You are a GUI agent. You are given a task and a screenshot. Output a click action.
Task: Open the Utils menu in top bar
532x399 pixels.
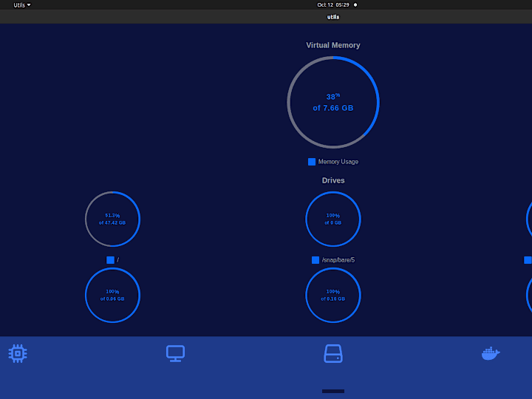pyautogui.click(x=22, y=5)
